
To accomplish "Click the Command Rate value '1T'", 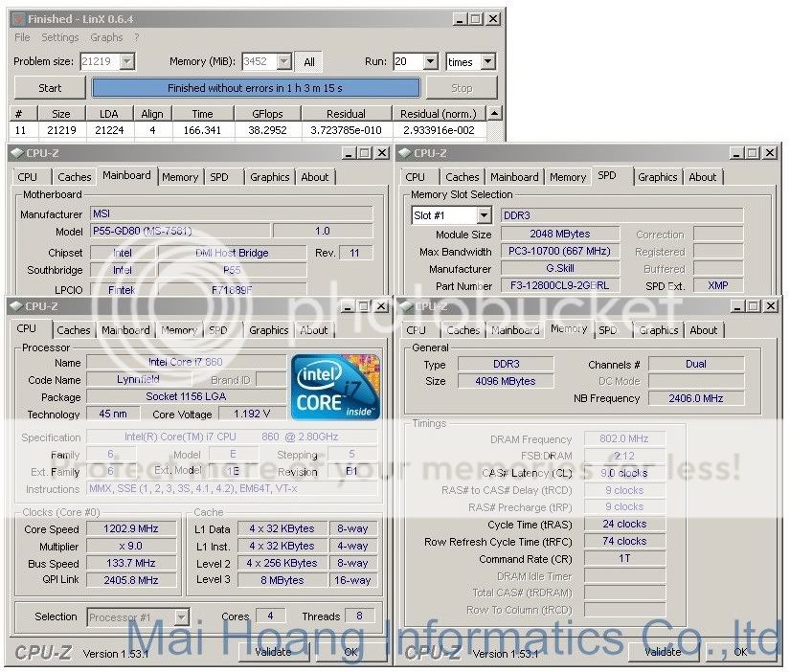I will (x=624, y=559).
